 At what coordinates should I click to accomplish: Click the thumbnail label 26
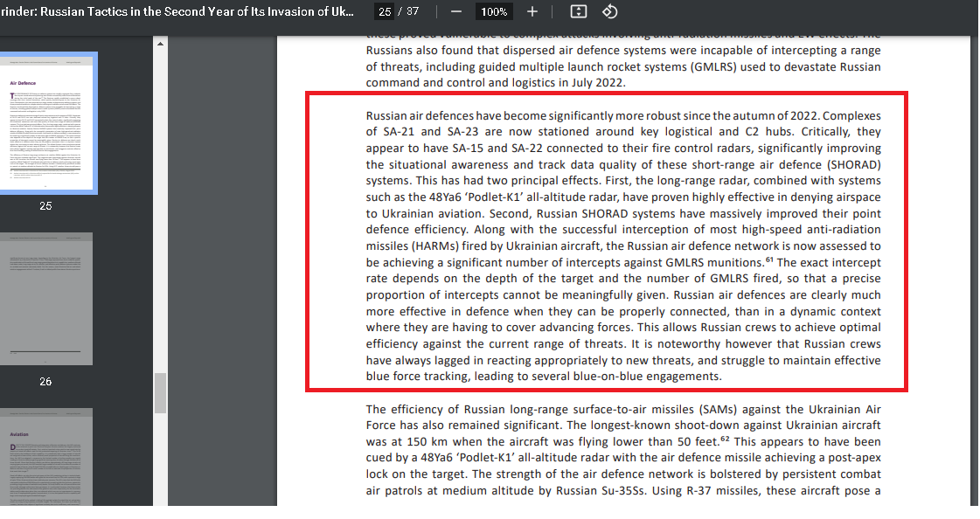(x=45, y=382)
